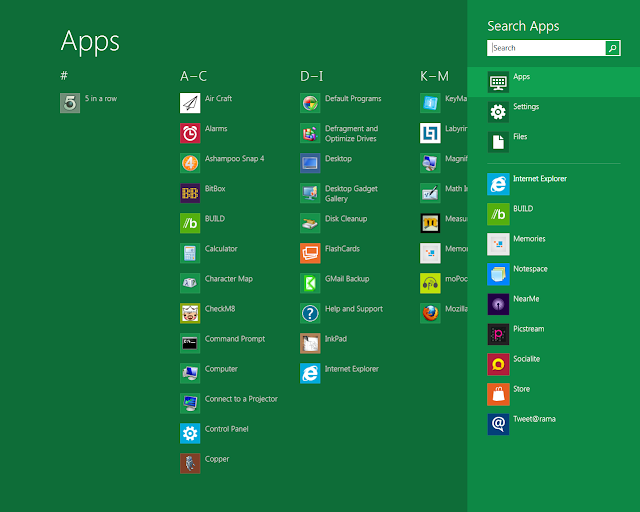This screenshot has height=512, width=640.
Task: Search within Memories in sidebar list
Action: [553, 244]
